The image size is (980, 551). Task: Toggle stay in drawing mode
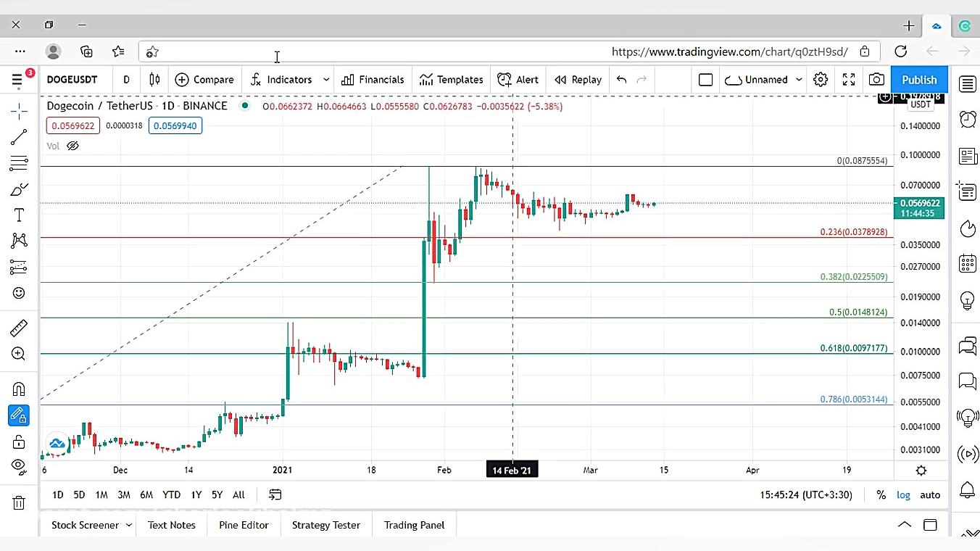coord(19,415)
